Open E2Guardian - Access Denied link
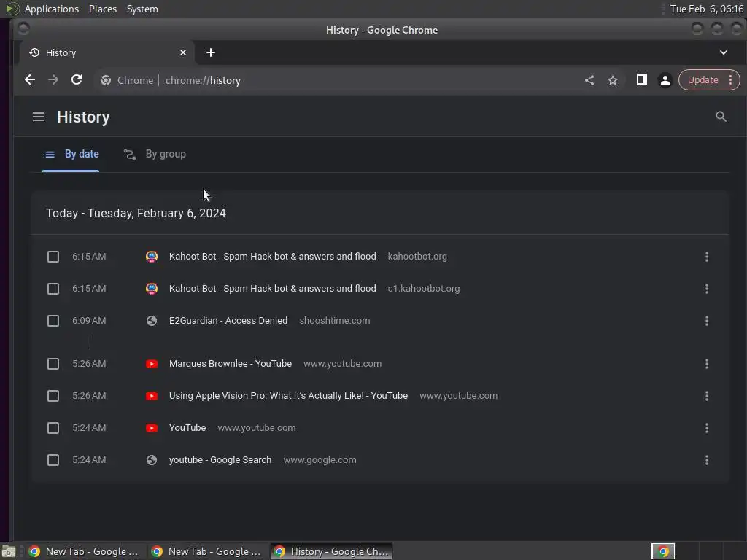The height and width of the screenshot is (560, 747). coord(228,321)
